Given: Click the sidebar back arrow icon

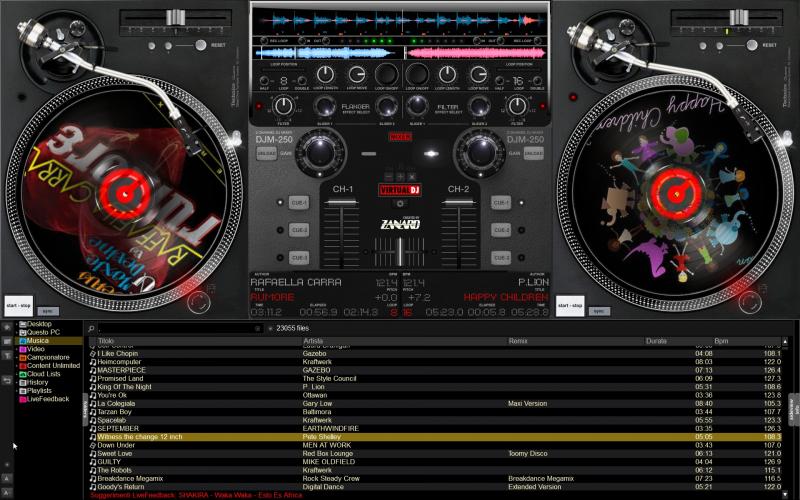Looking at the screenshot, I should (7, 380).
